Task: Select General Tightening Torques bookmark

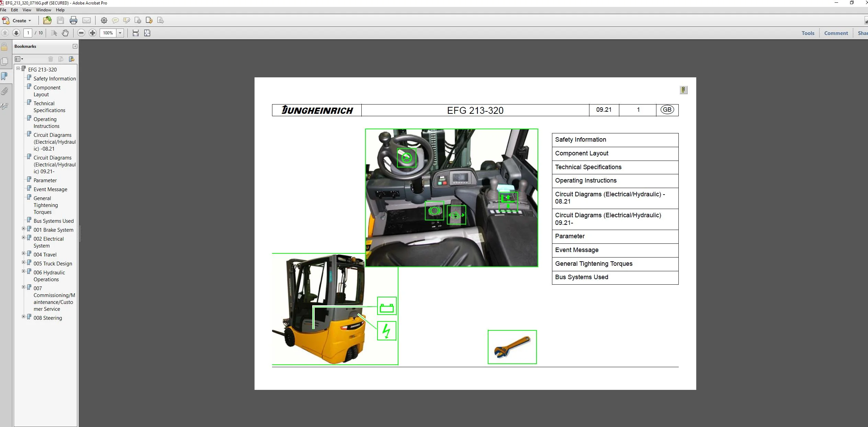Action: point(46,205)
